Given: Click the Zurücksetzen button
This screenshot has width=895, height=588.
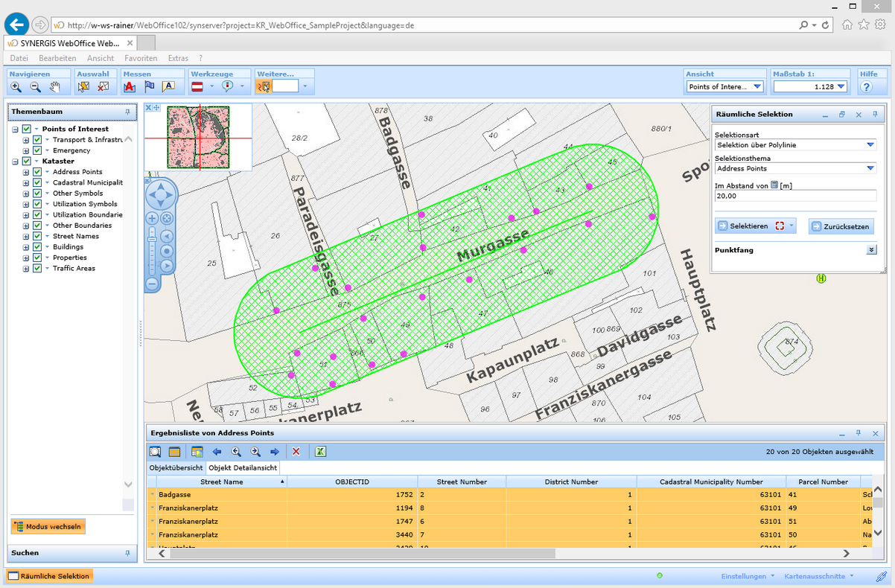Looking at the screenshot, I should (841, 226).
